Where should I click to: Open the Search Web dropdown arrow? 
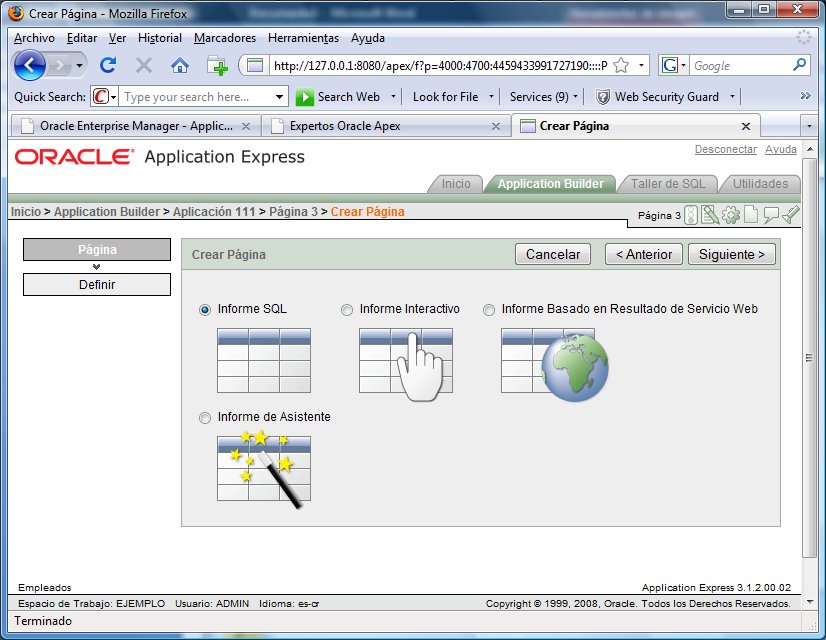[393, 96]
